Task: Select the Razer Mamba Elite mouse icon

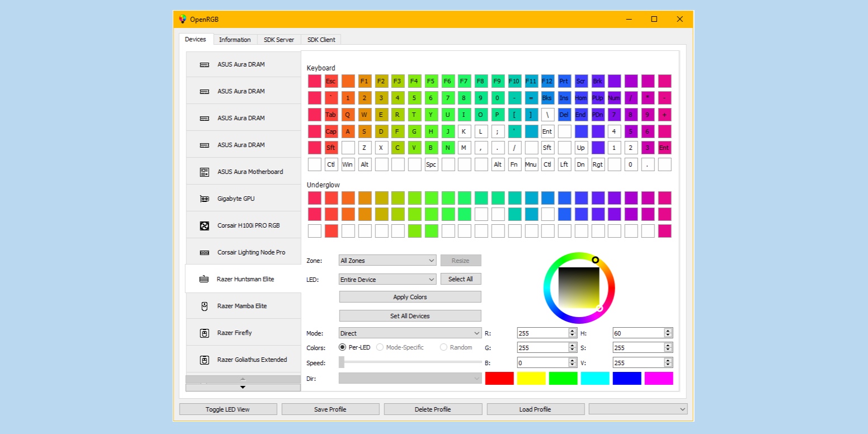Action: point(205,306)
